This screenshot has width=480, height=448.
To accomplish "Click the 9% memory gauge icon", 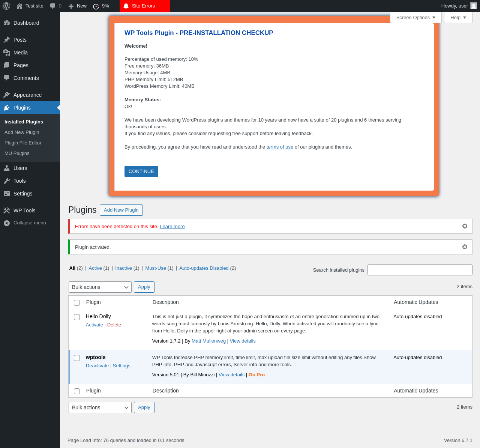I will click(96, 6).
